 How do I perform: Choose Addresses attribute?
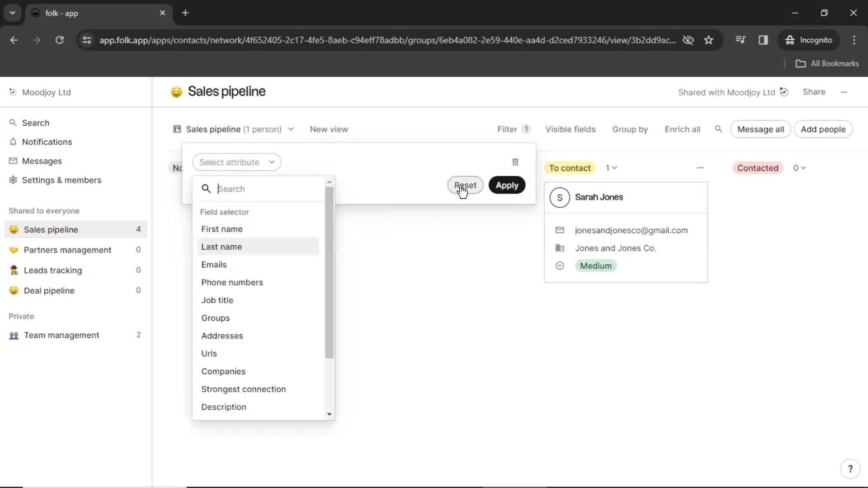coord(258,336)
